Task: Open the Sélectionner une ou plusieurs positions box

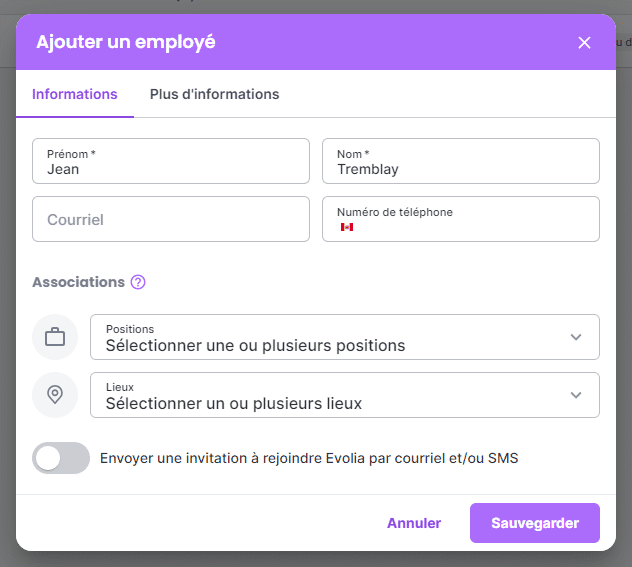Action: click(330, 337)
